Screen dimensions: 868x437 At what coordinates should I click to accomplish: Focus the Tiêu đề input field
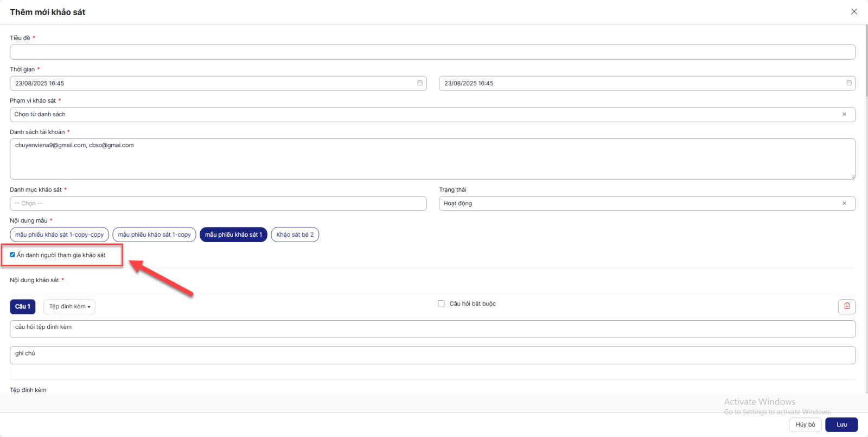click(x=432, y=52)
